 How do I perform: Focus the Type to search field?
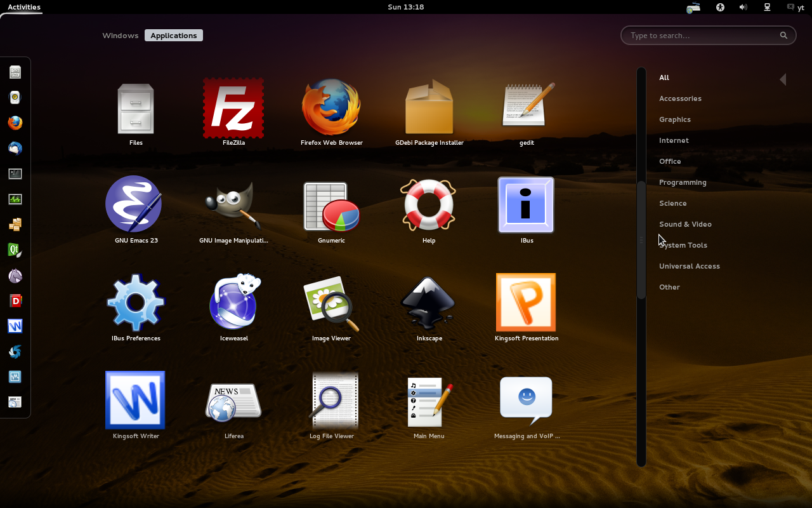point(708,36)
